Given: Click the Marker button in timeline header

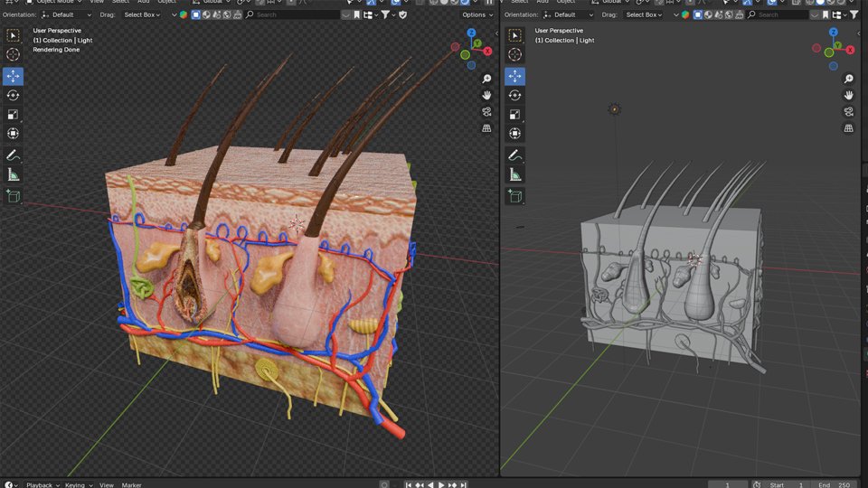Looking at the screenshot, I should [132, 484].
